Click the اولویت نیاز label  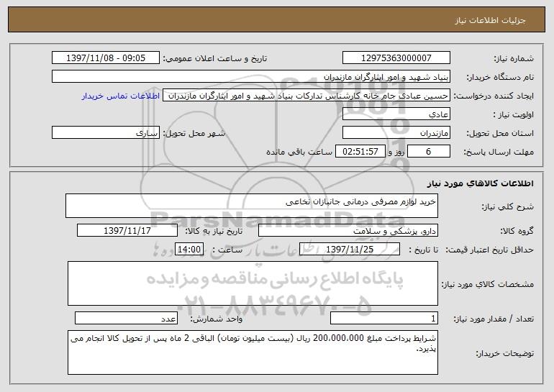coord(514,114)
